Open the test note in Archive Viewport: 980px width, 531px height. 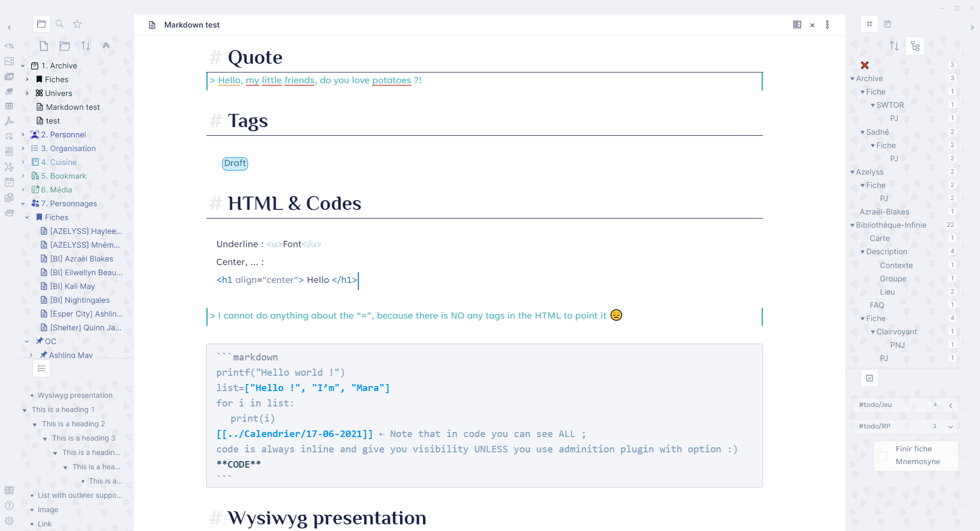[x=53, y=121]
